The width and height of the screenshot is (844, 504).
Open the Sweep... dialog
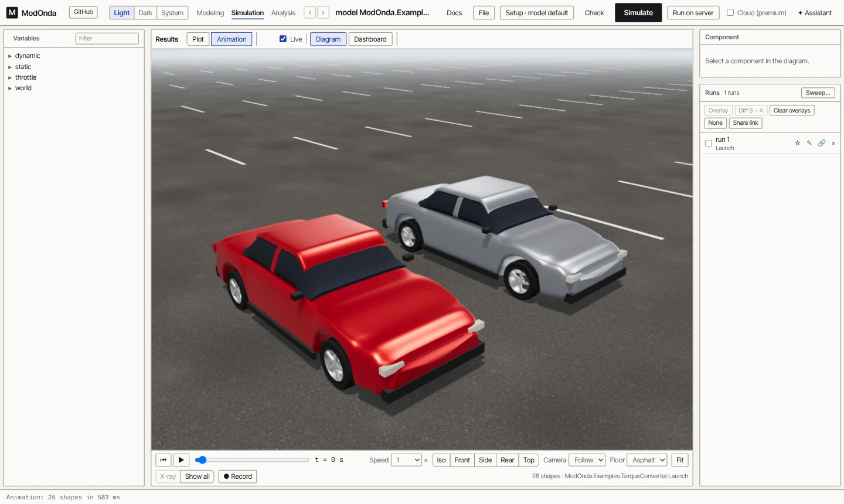click(x=818, y=93)
